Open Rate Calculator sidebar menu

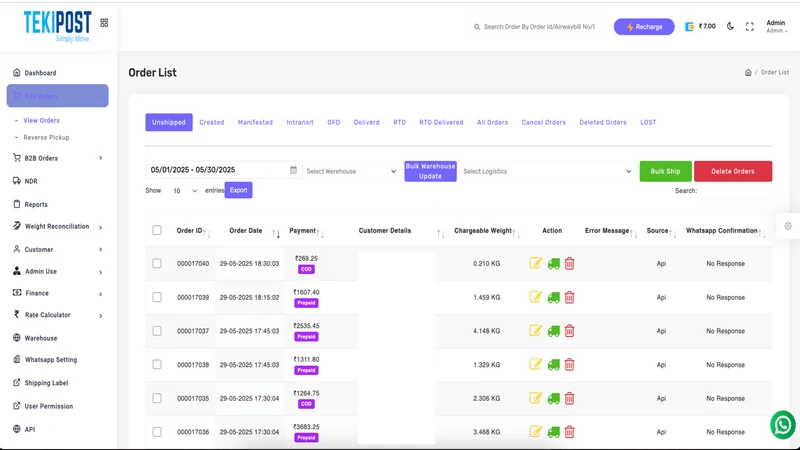58,315
